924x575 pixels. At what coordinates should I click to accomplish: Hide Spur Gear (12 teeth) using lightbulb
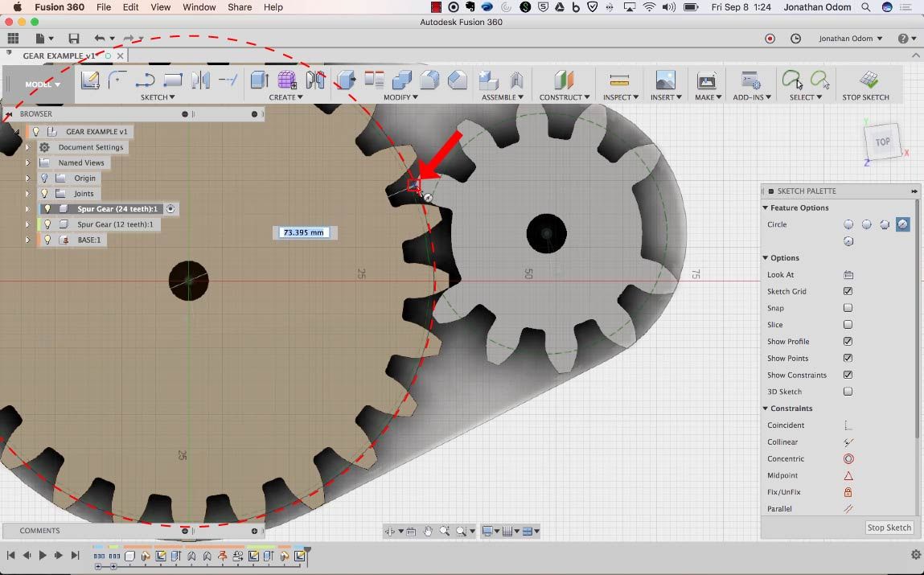coord(47,224)
